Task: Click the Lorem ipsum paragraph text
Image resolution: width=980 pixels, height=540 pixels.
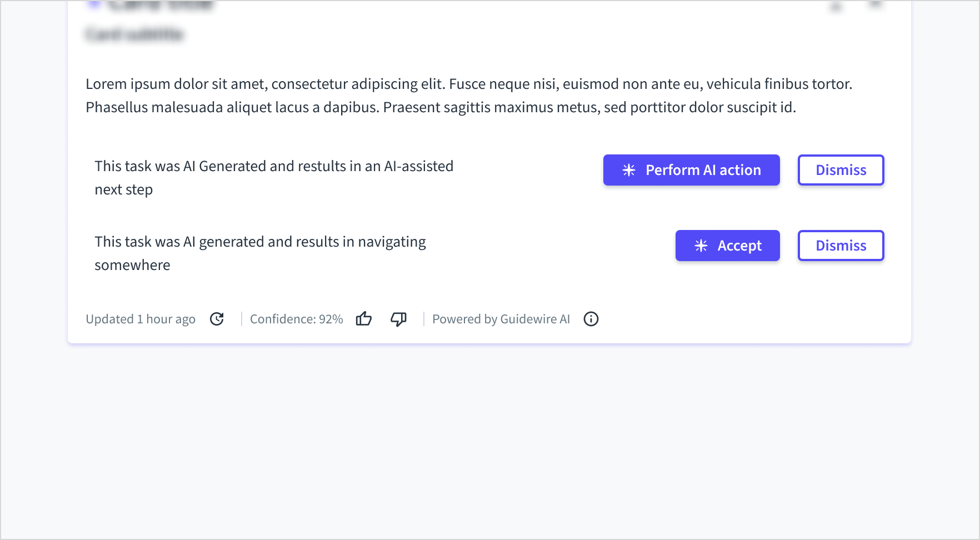Action: point(469,96)
